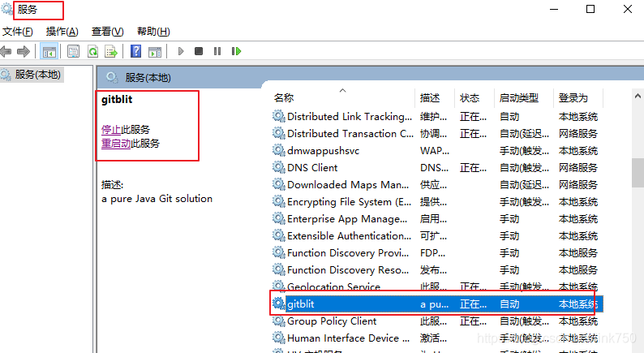Click 自动 startup type in gitblit row

coord(509,304)
